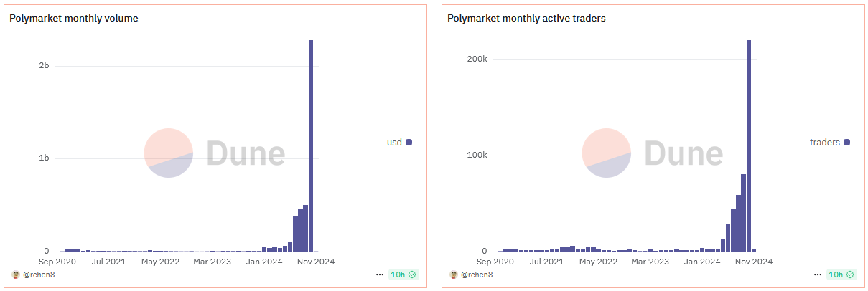The image size is (868, 291).
Task: Open the volume chart's three-dot menu
Action: 380,275
